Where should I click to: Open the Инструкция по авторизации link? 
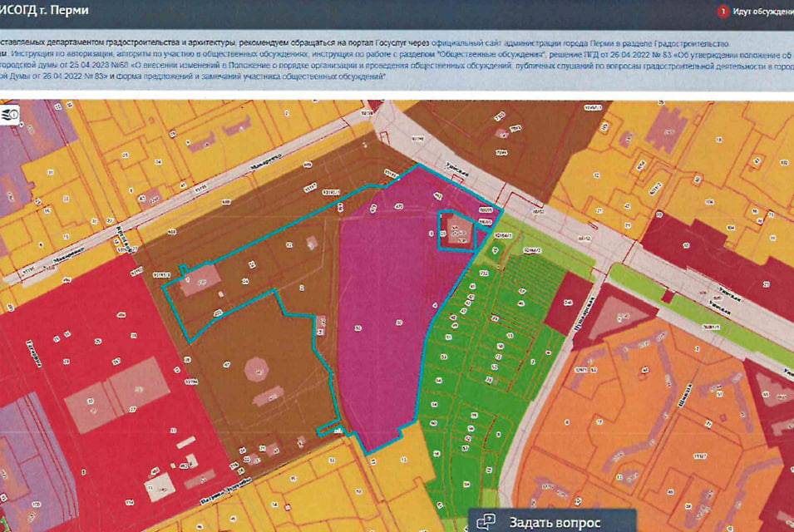[59, 54]
